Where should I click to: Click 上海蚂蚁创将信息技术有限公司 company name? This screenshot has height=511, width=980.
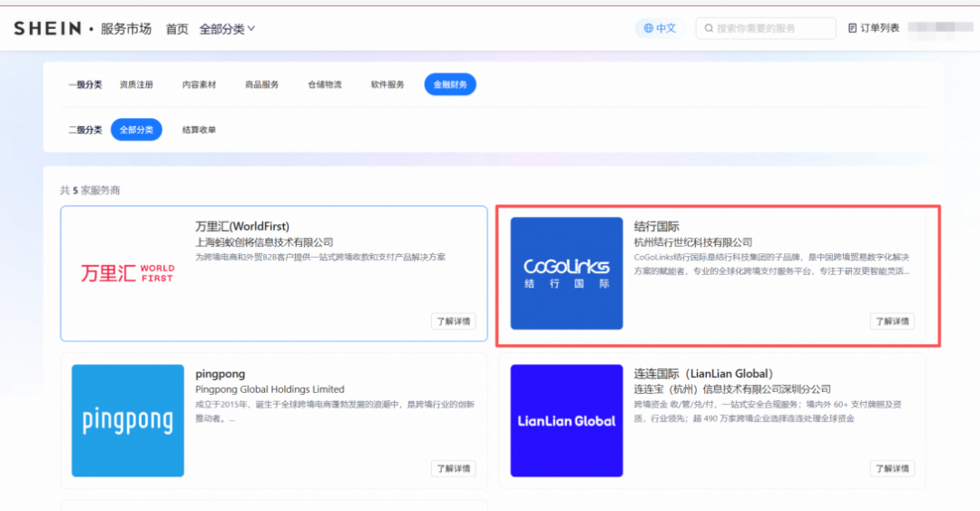[x=264, y=242]
